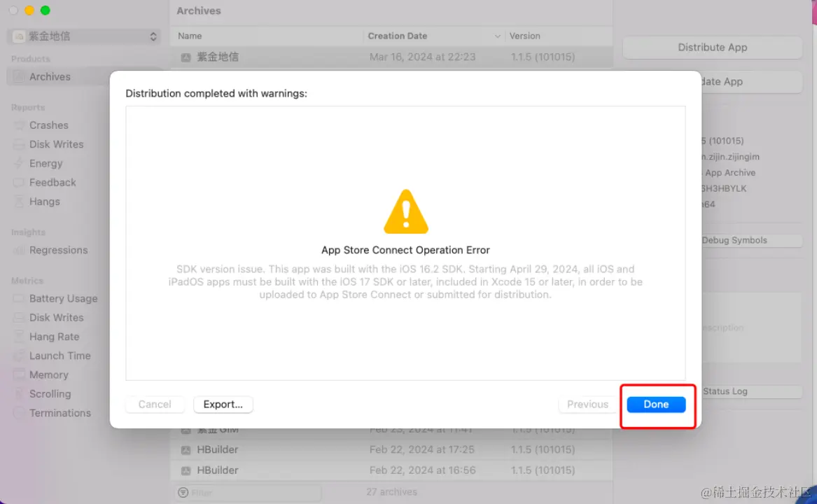Open Crashes report in sidebar
The width and height of the screenshot is (817, 504).
pos(49,125)
